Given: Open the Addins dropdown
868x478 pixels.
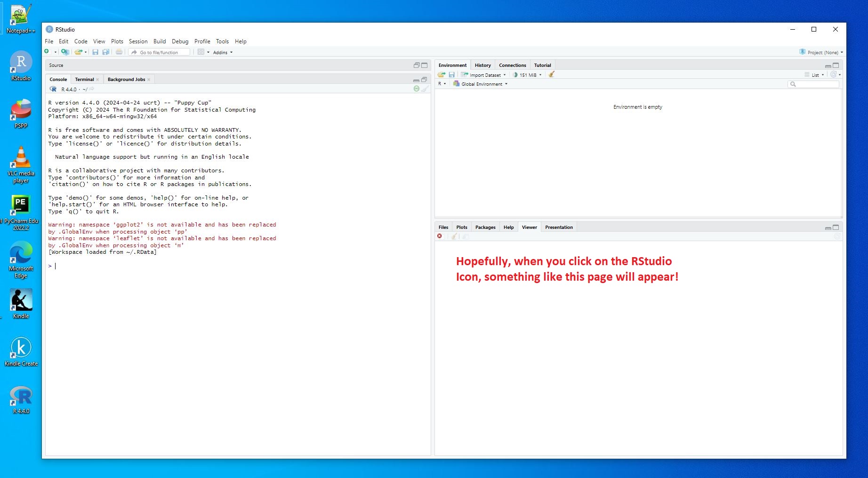Looking at the screenshot, I should (x=223, y=52).
